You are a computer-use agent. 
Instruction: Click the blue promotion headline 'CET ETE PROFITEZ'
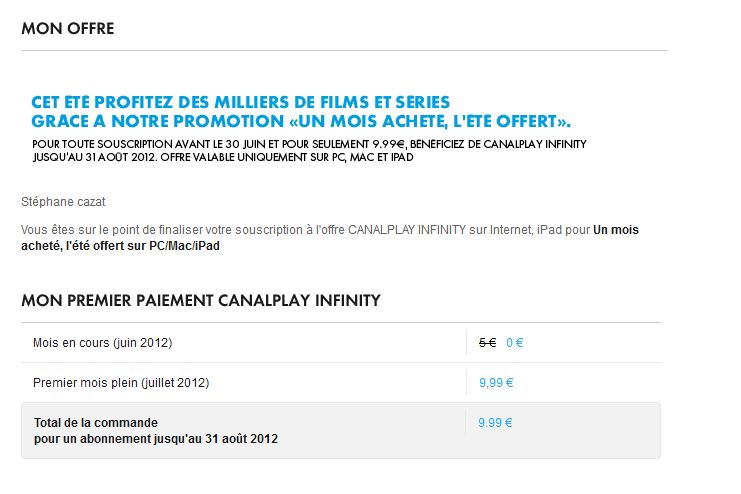[241, 102]
